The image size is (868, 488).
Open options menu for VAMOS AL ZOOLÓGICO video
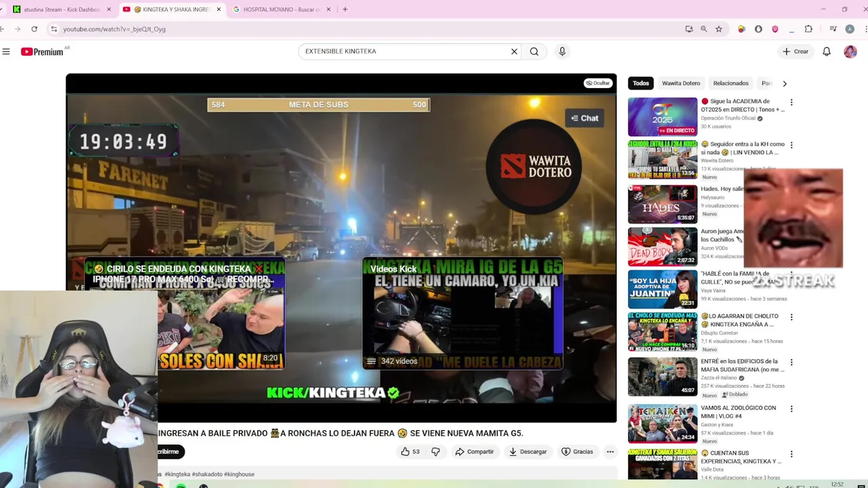coord(791,409)
